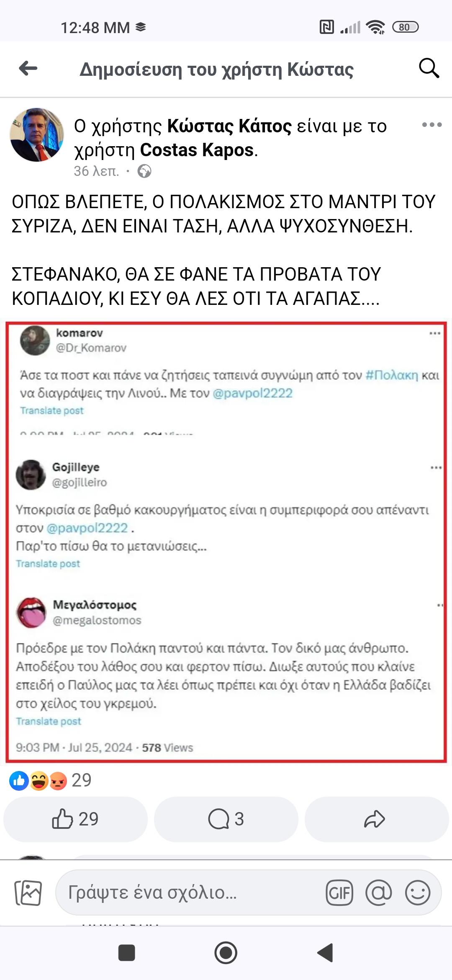452x980 pixels.
Task: Tap the Android back triangle button
Action: (325, 953)
